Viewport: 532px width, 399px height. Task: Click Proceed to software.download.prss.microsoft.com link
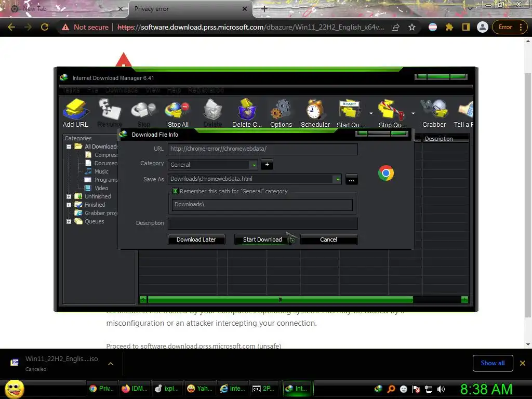click(193, 345)
